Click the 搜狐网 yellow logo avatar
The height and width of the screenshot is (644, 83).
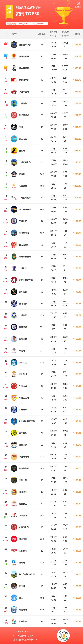pyautogui.click(x=14, y=151)
